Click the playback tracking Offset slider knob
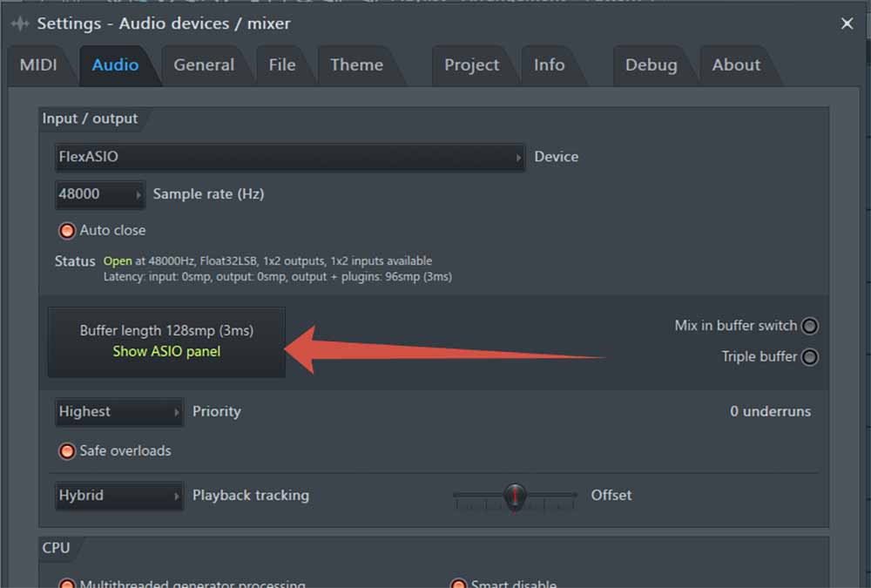This screenshot has height=588, width=871. tap(516, 495)
